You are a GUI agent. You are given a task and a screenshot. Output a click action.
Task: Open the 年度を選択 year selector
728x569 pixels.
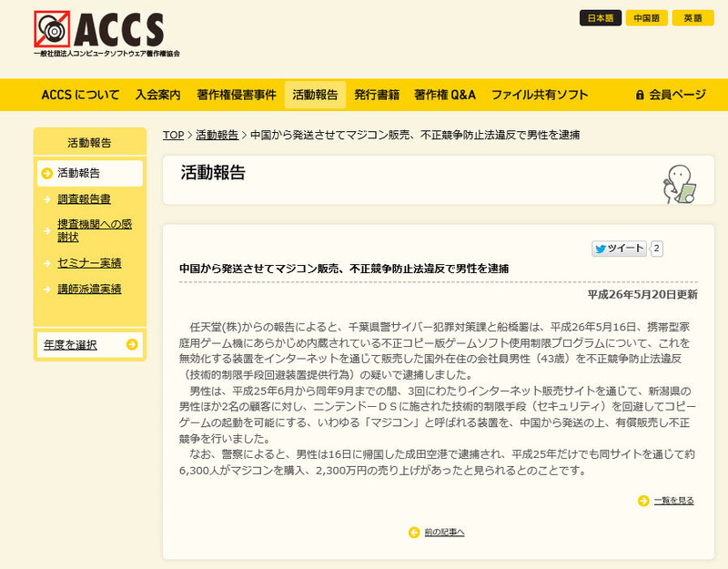pos(89,344)
